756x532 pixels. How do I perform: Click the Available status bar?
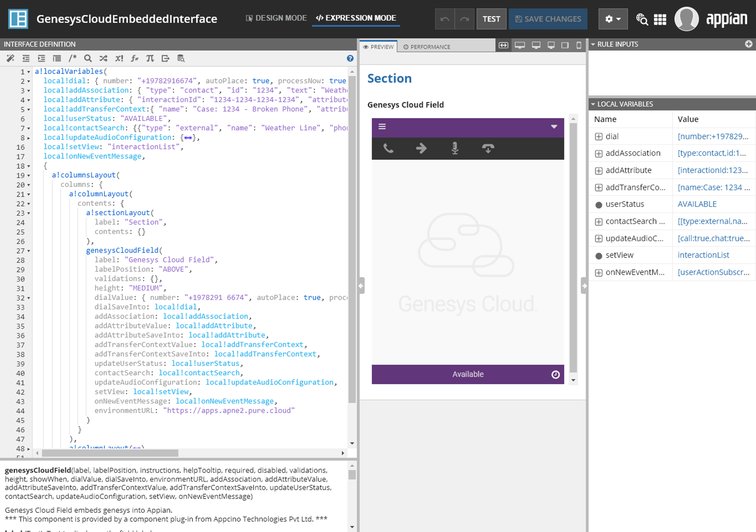(x=468, y=375)
